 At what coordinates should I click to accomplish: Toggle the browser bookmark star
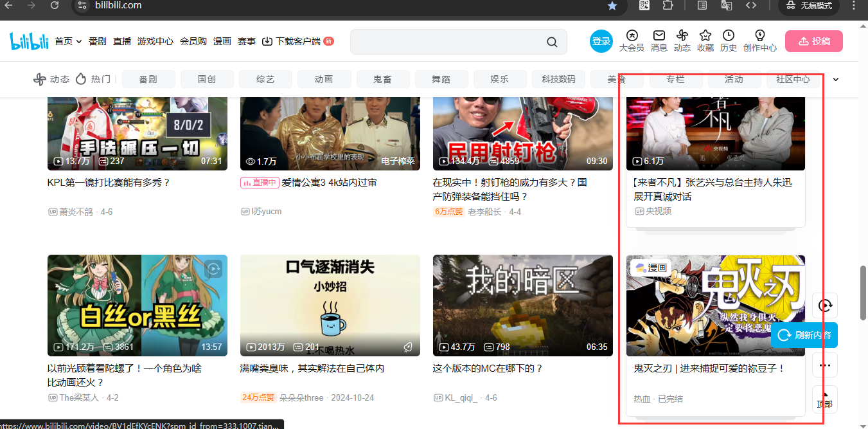pyautogui.click(x=612, y=6)
